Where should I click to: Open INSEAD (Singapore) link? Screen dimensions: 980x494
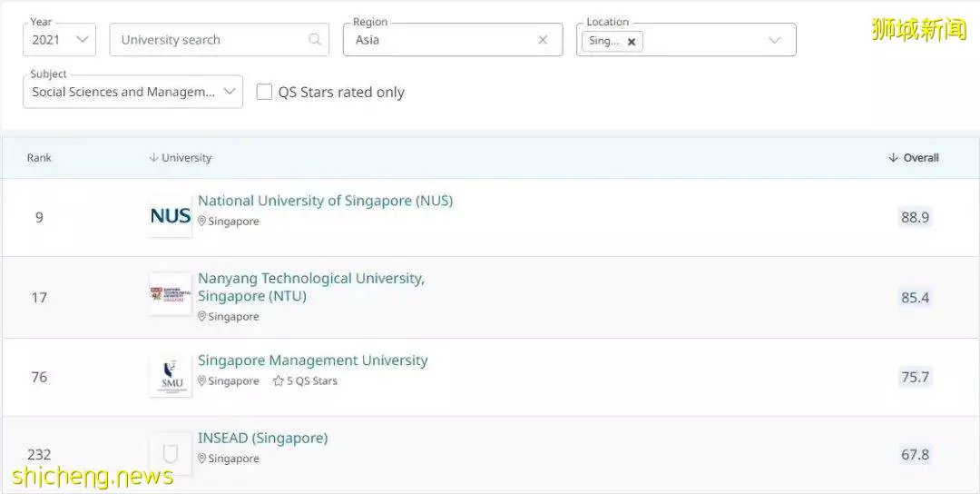point(262,438)
